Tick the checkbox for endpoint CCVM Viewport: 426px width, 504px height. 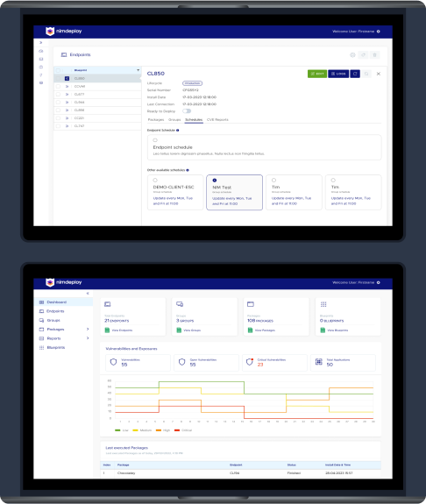[58, 87]
